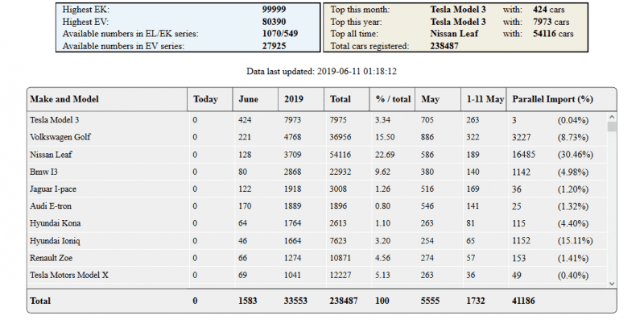Click Tesla Motors Model X total 12227
Viewport: 644px width, 328px height.
pyautogui.click(x=340, y=276)
